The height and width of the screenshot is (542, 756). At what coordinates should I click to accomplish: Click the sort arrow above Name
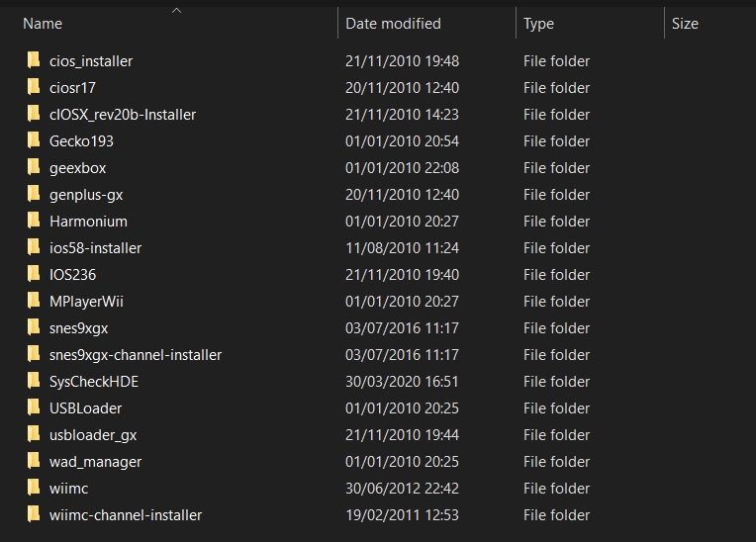coord(176,10)
